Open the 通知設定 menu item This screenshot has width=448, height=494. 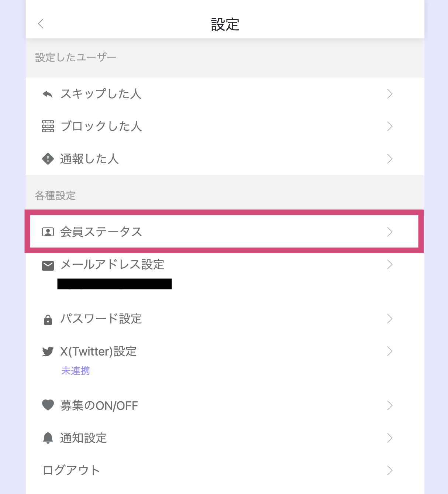(225, 438)
